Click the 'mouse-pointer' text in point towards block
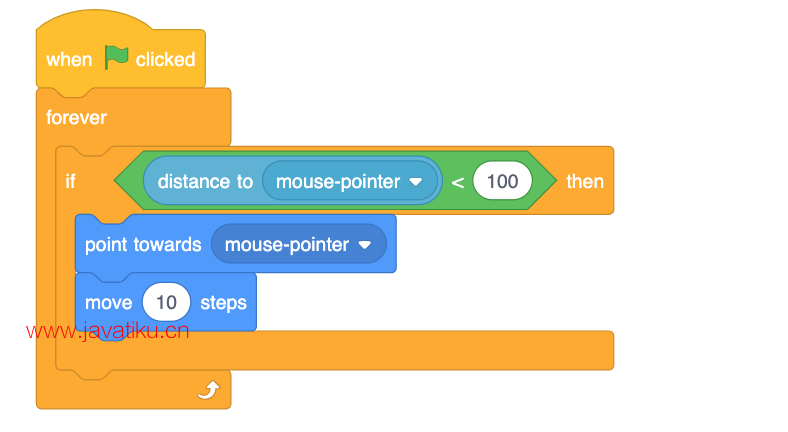Viewport: 788px width, 432px height. (286, 245)
